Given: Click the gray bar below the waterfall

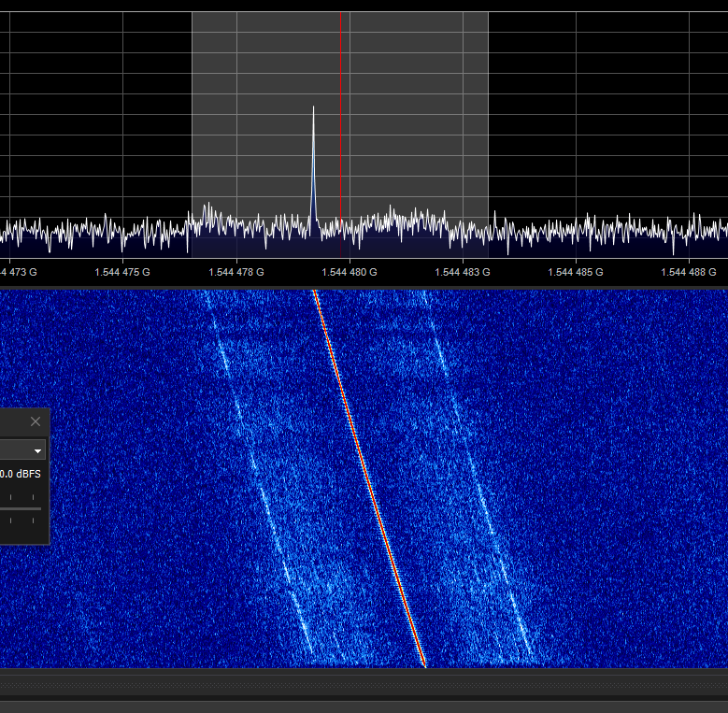Looking at the screenshot, I should click(364, 683).
